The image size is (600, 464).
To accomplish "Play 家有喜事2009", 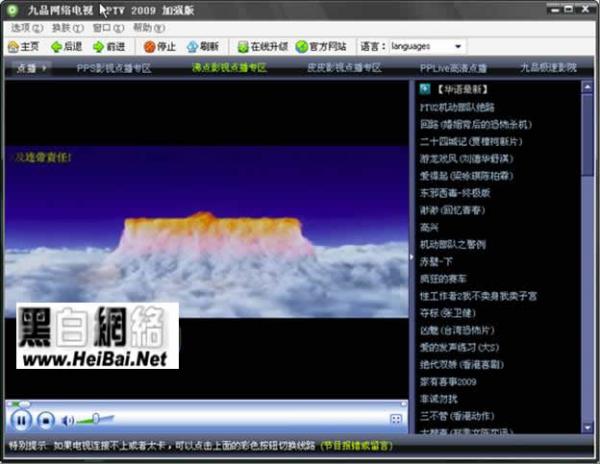I will (x=448, y=382).
